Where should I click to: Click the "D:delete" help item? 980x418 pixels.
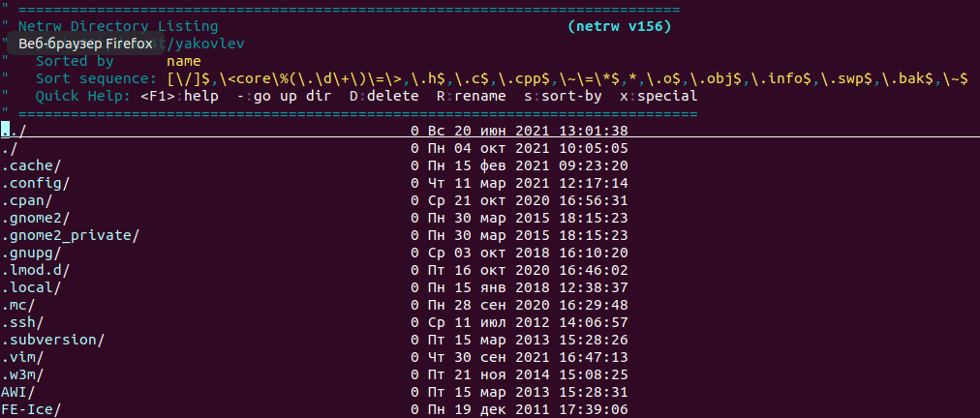(383, 96)
